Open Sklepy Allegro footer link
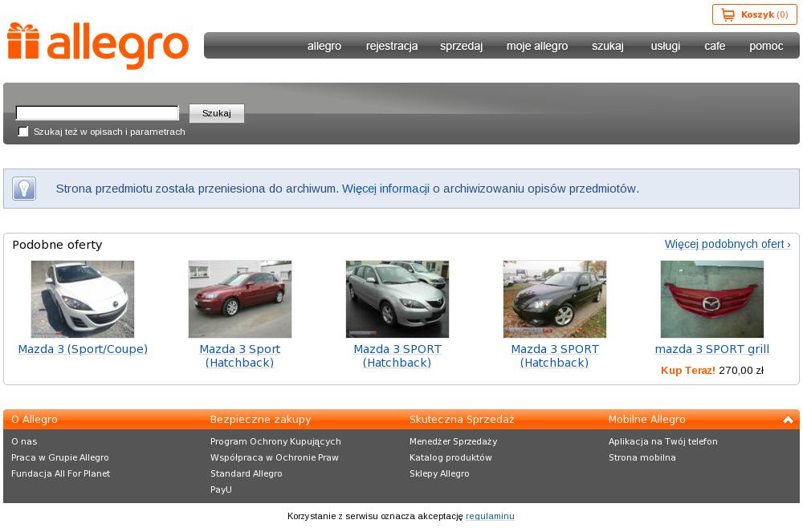Viewport: 803px width, 532px height. (x=439, y=473)
